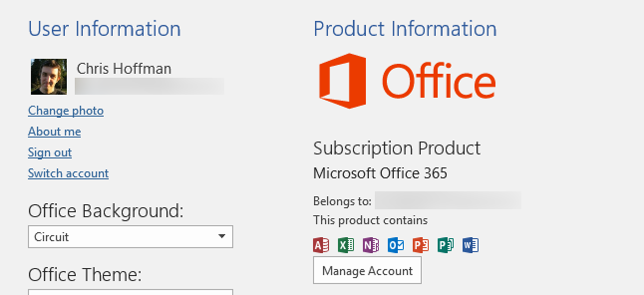Click the 'Belongs to:' label

pos(342,201)
